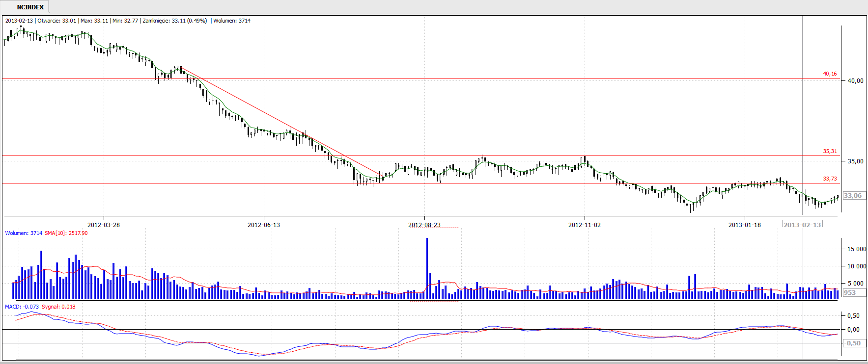Click the Wolumen: 3714 indicator label
The image size is (868, 364).
24,233
